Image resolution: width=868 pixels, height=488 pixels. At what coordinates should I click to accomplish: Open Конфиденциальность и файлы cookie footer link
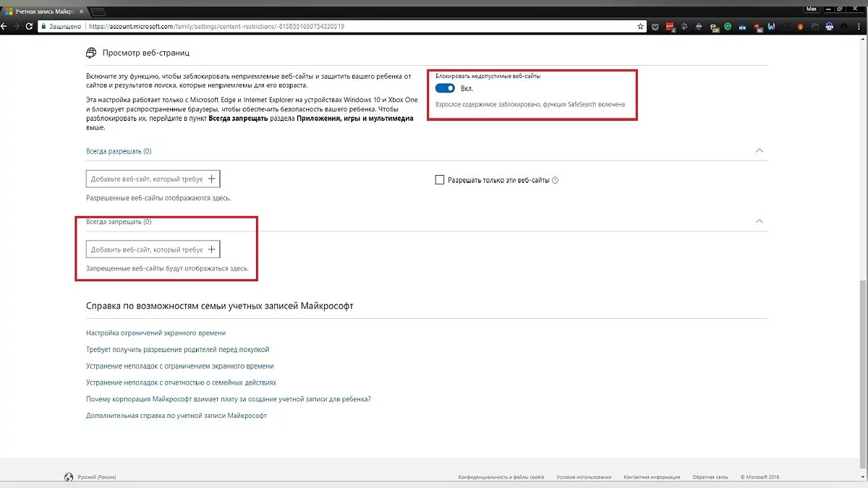[501, 477]
